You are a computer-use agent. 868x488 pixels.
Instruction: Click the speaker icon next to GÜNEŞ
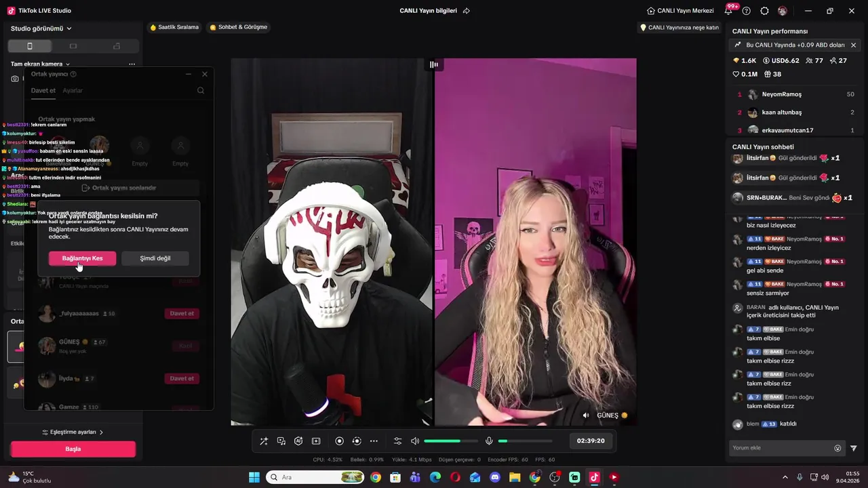[587, 415]
